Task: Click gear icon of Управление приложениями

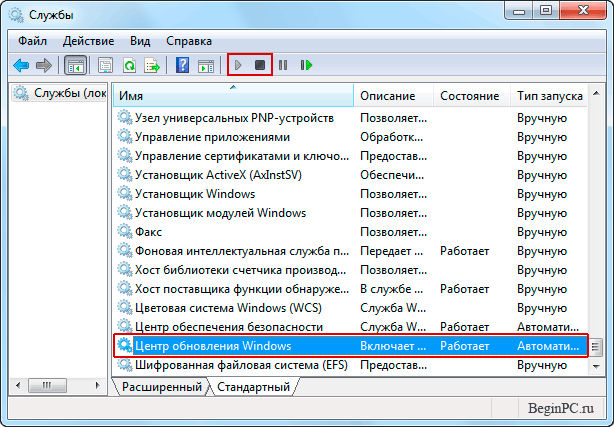Action: [x=125, y=136]
